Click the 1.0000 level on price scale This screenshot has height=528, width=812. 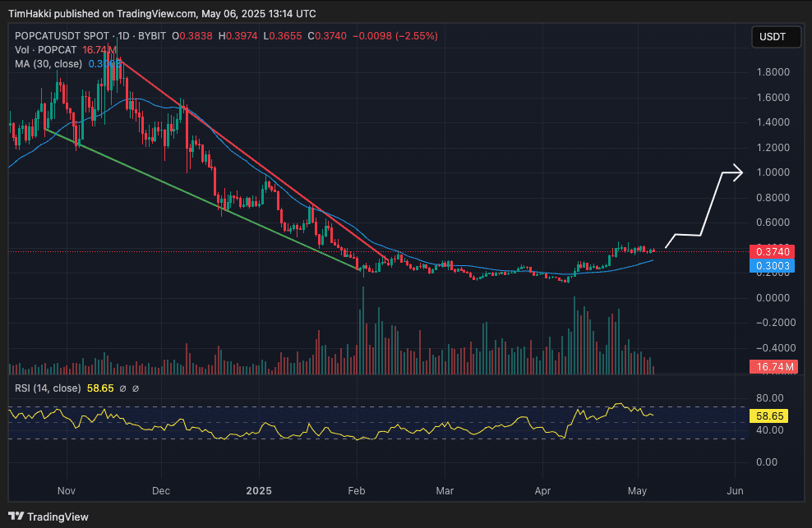[x=773, y=172]
